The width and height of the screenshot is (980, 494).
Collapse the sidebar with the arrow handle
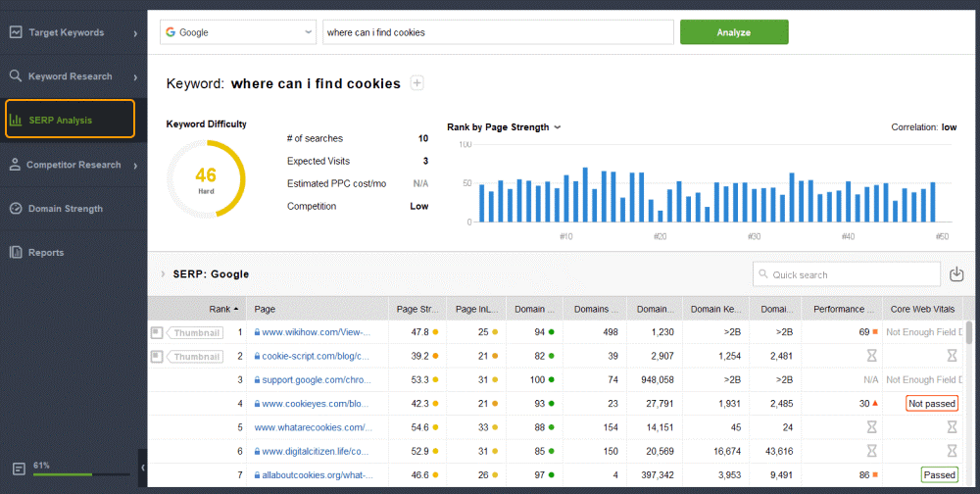point(142,468)
